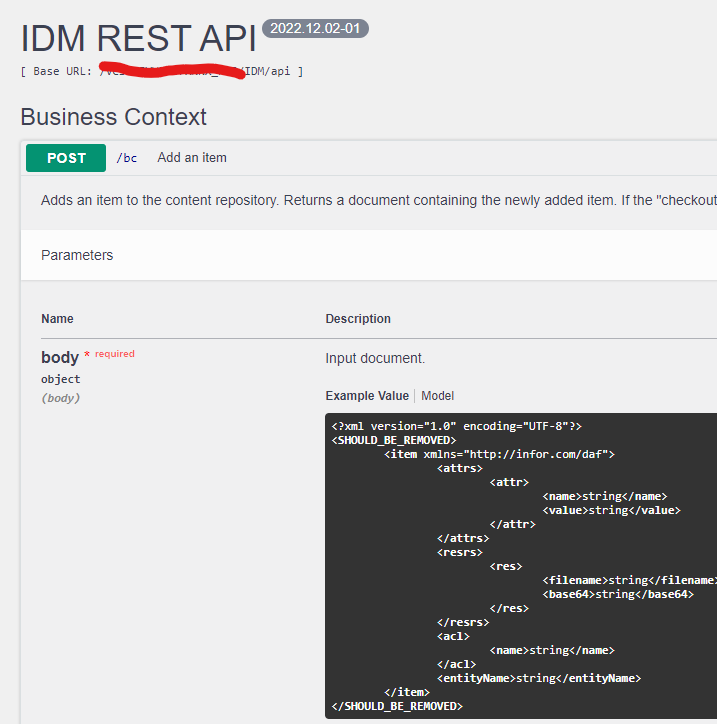Switch to the Model tab
Image resolution: width=717 pixels, height=724 pixels.
pos(437,396)
